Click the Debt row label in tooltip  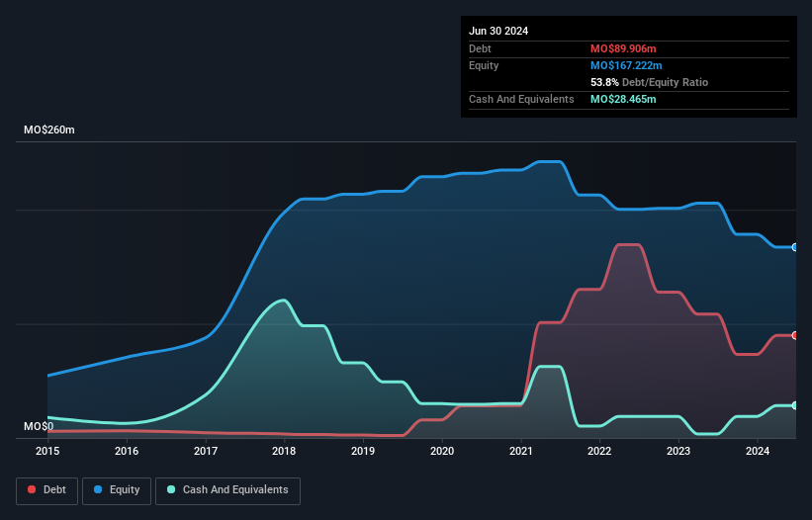point(480,48)
